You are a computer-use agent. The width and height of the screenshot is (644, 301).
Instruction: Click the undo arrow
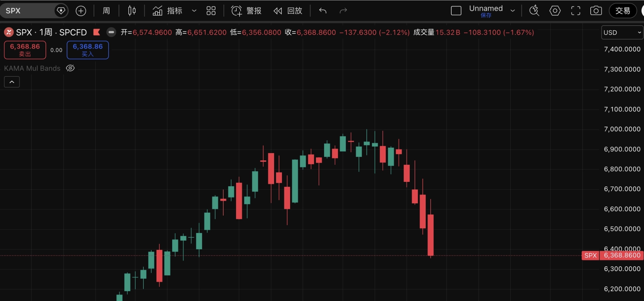pos(323,11)
